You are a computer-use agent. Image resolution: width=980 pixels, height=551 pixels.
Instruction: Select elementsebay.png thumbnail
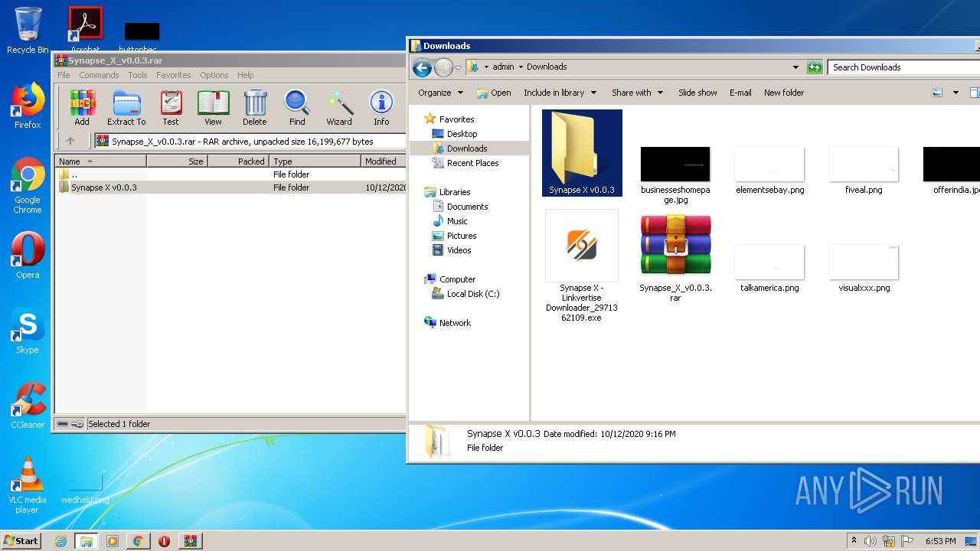coord(769,170)
